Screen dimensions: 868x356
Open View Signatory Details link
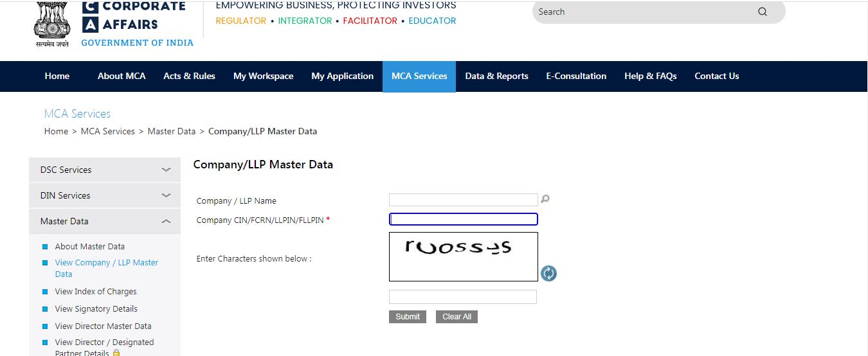pos(96,308)
